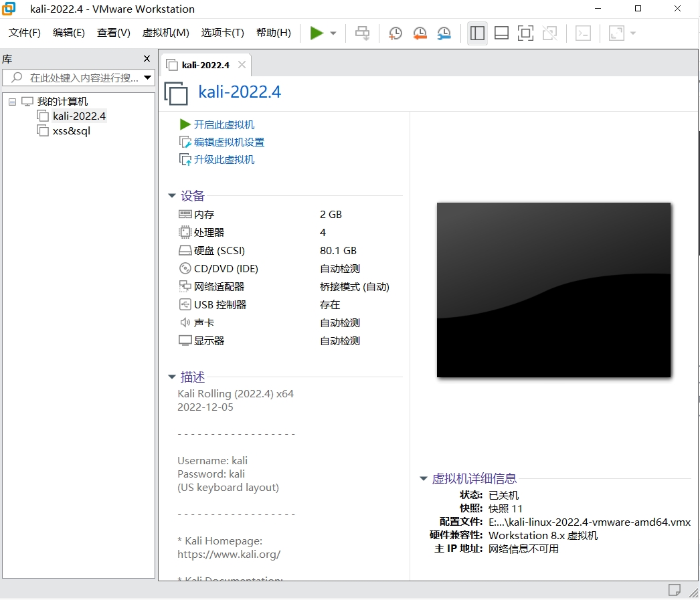The width and height of the screenshot is (700, 600).
Task: Click the green power-on play toolbar button
Action: (x=317, y=33)
